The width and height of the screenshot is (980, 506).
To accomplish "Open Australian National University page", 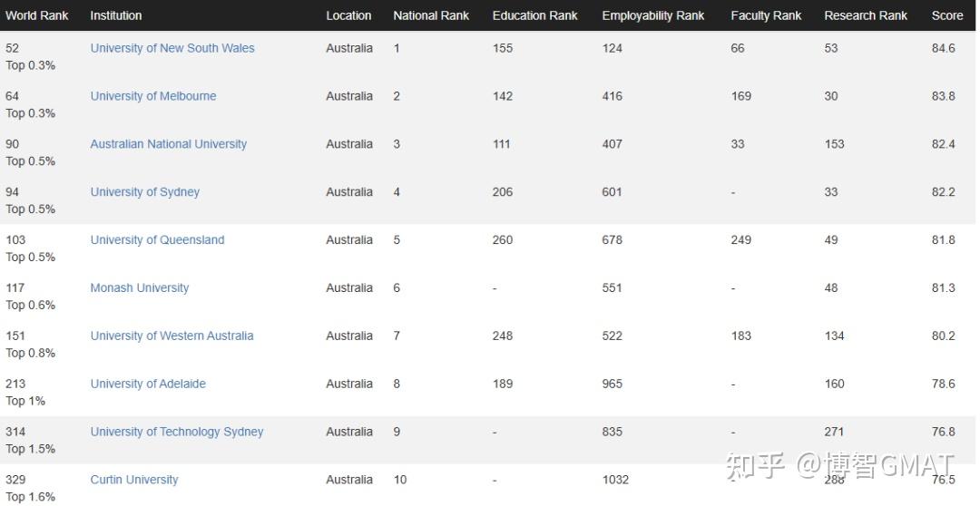I will coord(168,144).
